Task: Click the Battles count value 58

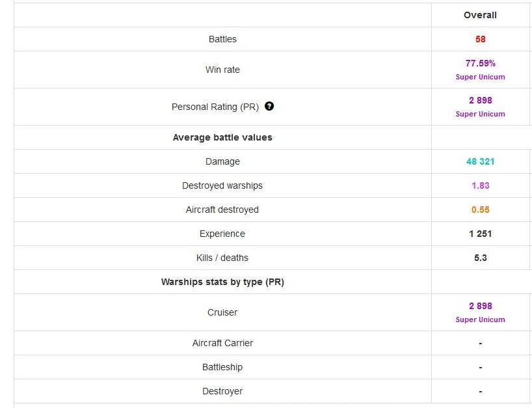Action: coord(480,39)
